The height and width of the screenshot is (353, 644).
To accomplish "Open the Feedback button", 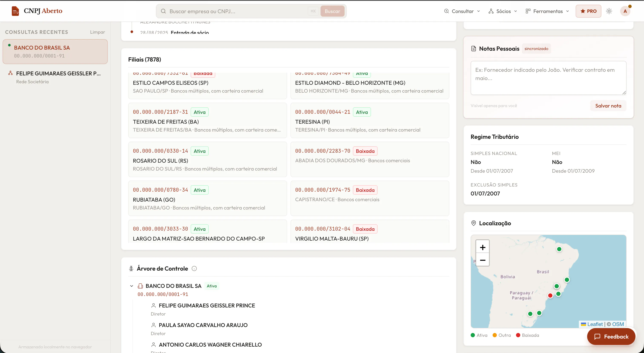I will [x=611, y=337].
